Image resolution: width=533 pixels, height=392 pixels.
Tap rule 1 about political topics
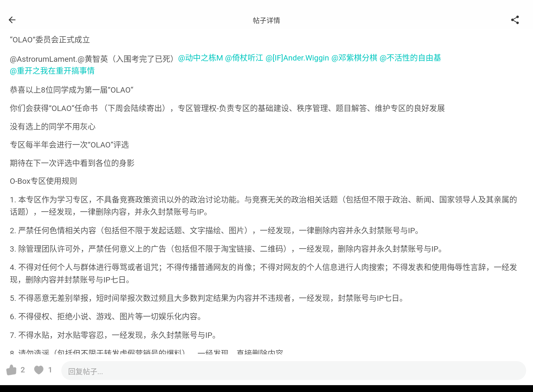coord(264,206)
